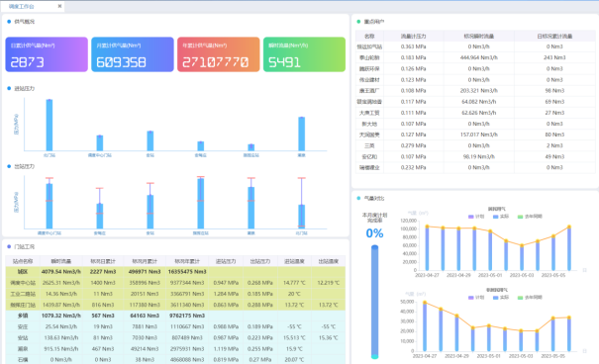Click the 16355475 Nm3 cell

187,272
